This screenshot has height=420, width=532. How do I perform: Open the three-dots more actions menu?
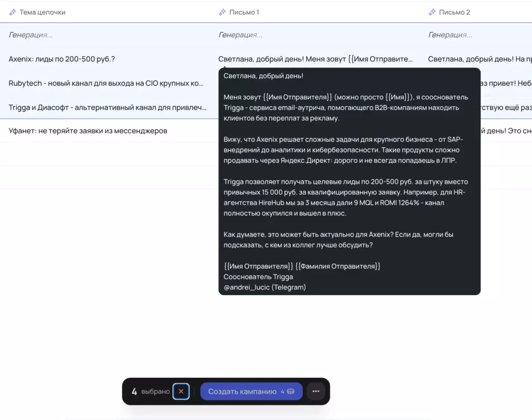click(315, 391)
